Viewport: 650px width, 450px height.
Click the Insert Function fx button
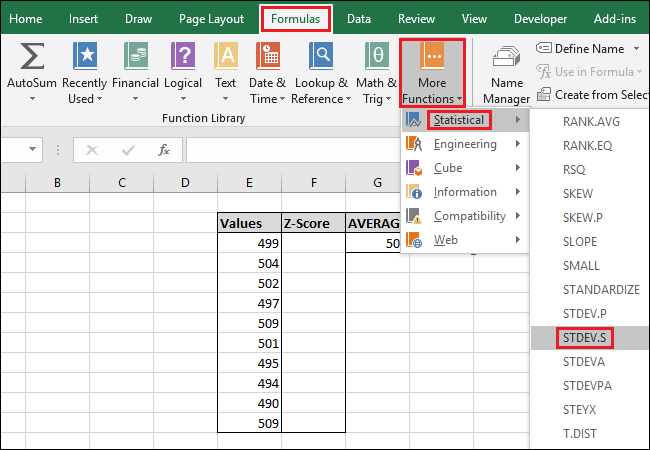(163, 150)
